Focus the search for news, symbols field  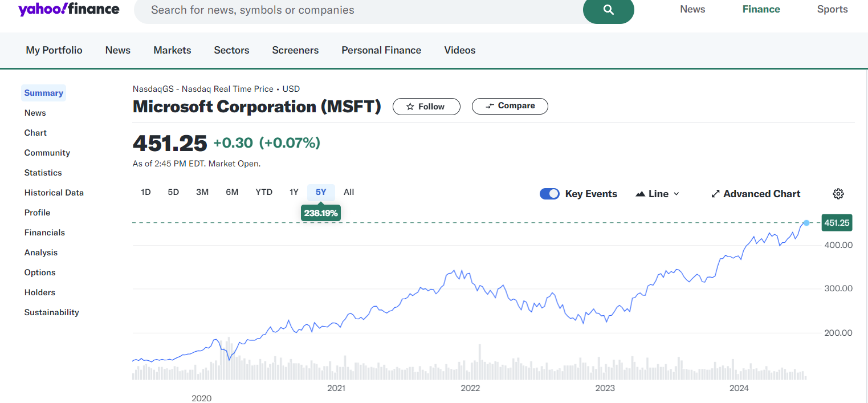(x=359, y=10)
